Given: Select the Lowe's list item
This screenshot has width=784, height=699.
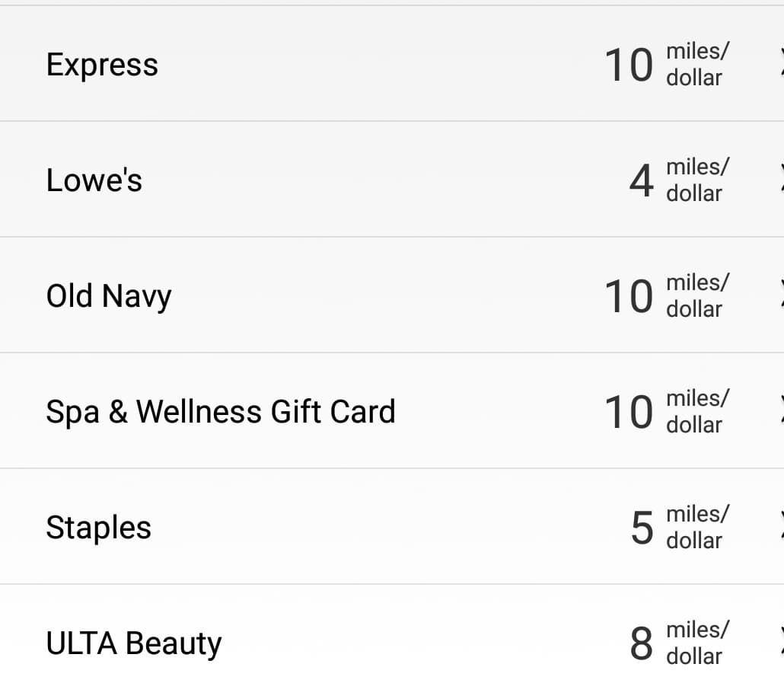Looking at the screenshot, I should pos(94,181).
